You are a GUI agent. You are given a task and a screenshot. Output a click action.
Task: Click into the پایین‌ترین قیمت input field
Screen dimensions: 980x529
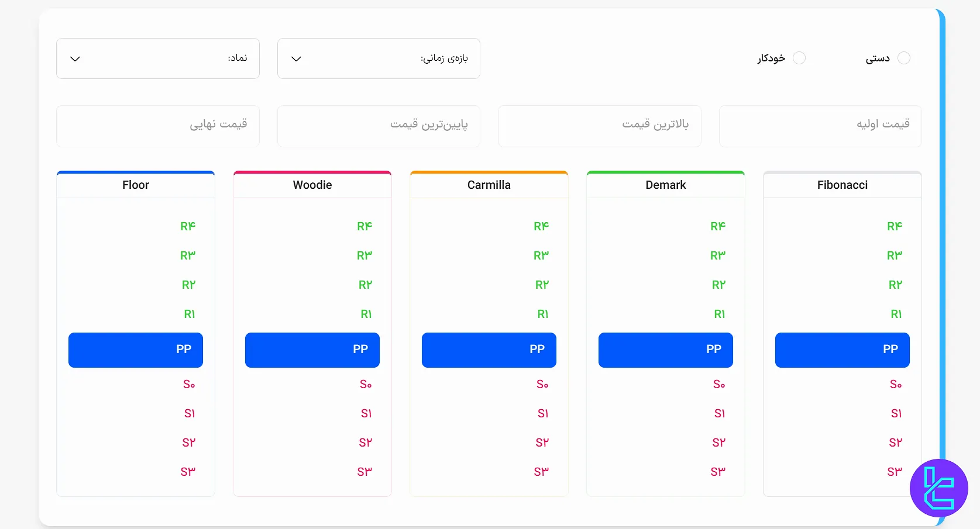coord(378,126)
